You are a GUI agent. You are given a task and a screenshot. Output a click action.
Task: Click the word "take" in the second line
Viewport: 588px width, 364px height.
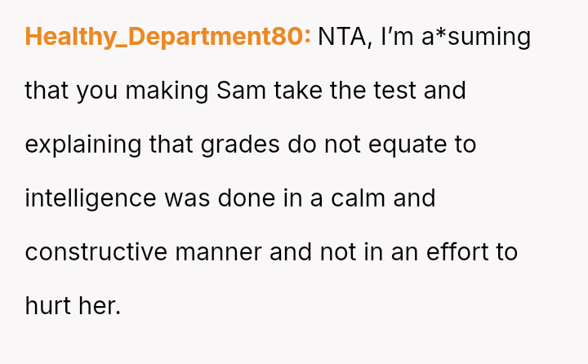tap(298, 91)
